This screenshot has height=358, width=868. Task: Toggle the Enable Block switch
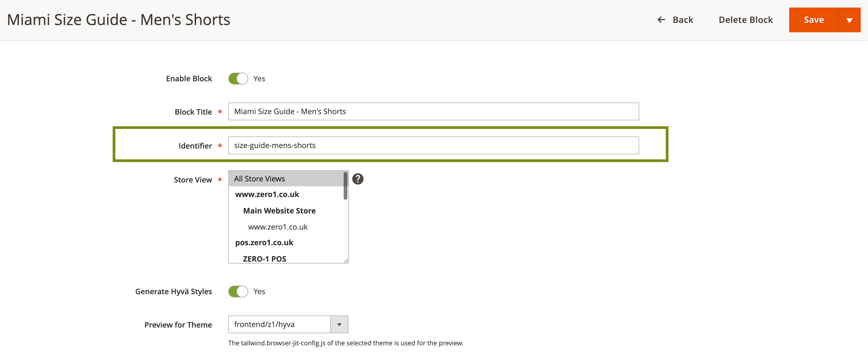[238, 79]
